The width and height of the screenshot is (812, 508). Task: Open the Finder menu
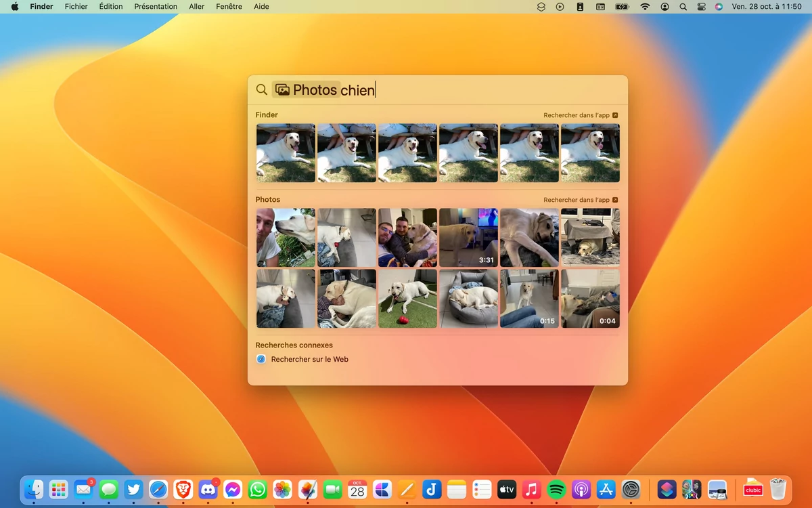(x=41, y=7)
